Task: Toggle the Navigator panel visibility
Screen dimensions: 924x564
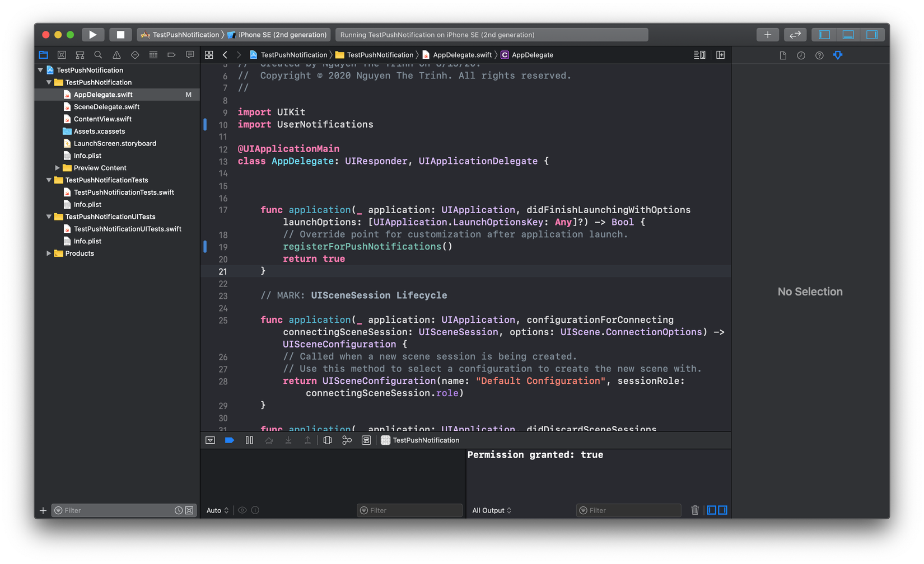Action: [824, 35]
